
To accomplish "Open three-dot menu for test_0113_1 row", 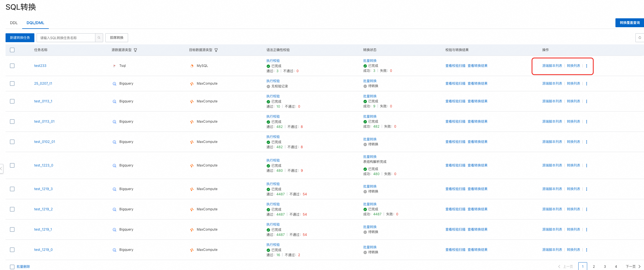I will pyautogui.click(x=587, y=101).
